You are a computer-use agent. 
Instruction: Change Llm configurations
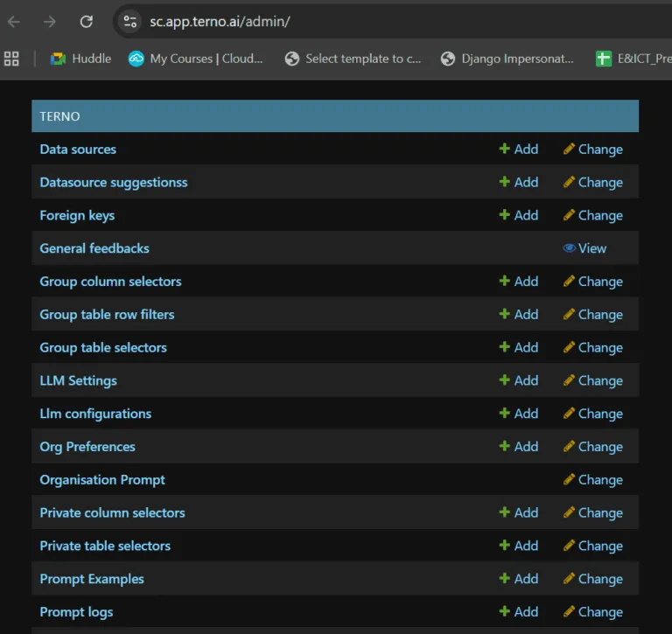592,414
